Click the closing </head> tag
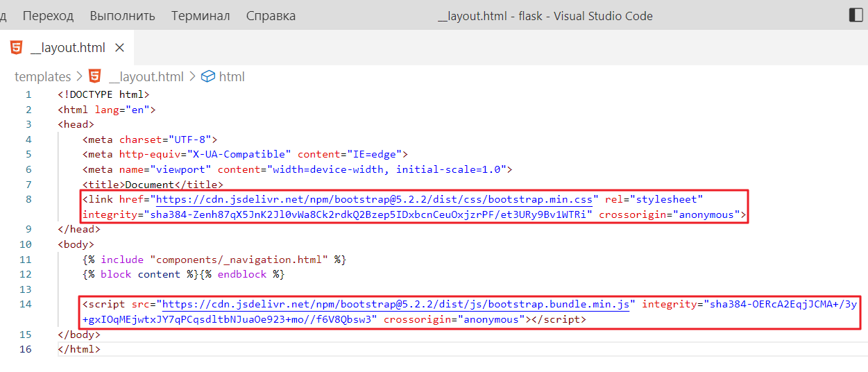This screenshot has width=868, height=372. pos(79,229)
